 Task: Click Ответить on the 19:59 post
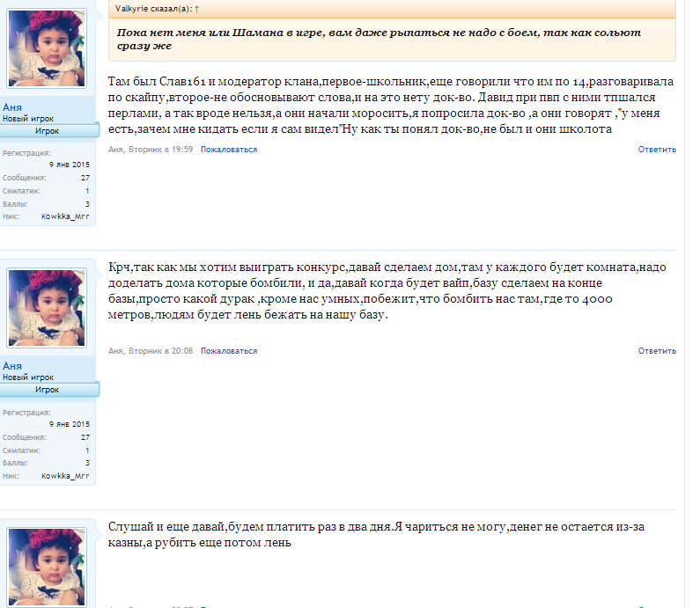[657, 150]
